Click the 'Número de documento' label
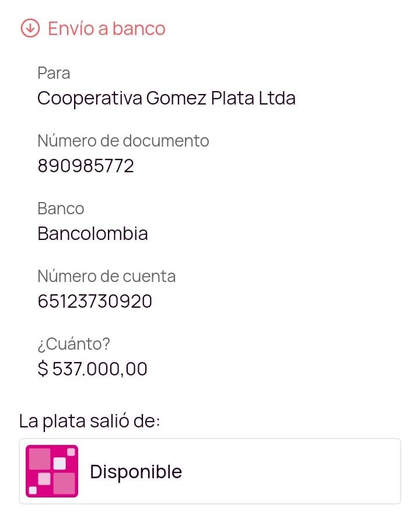This screenshot has height=522, width=420. click(x=123, y=141)
